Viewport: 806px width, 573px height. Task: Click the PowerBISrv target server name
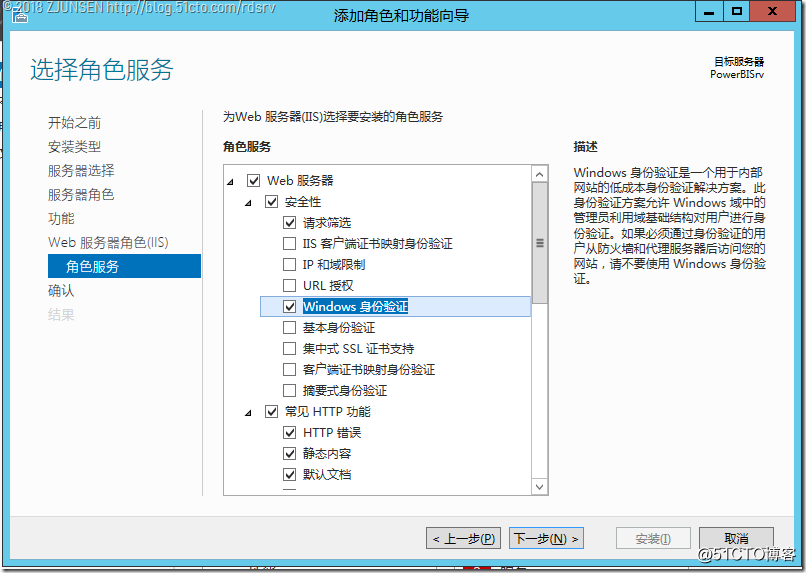pos(737,74)
